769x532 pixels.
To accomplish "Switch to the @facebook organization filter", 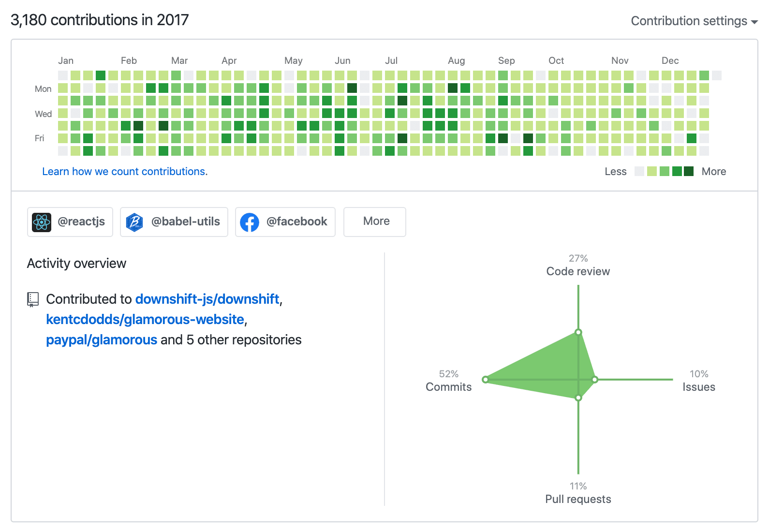I will point(285,222).
